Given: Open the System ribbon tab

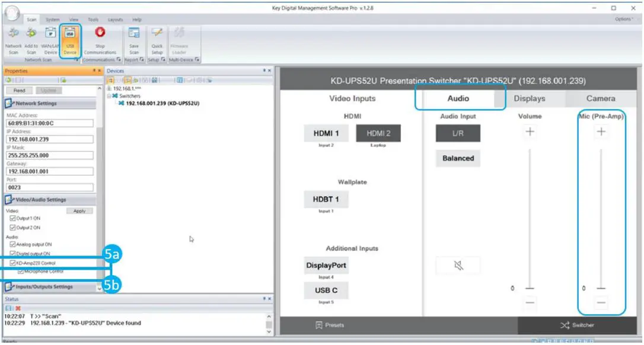Looking at the screenshot, I should point(52,20).
